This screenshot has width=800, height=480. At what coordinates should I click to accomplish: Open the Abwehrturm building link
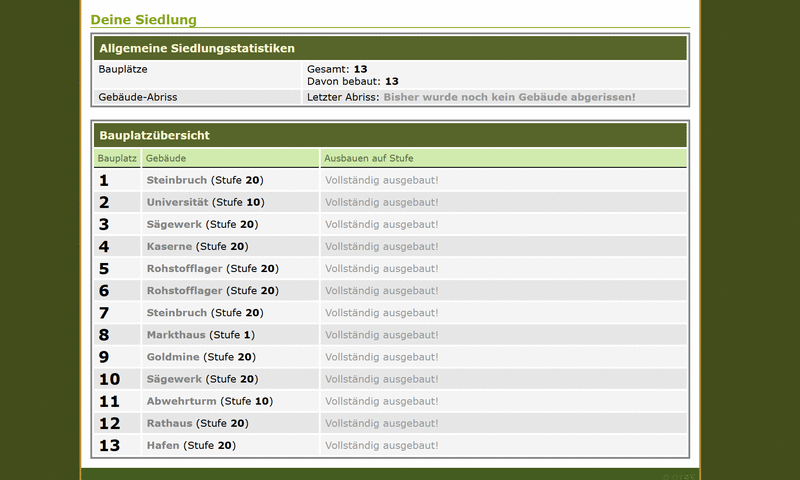tap(181, 401)
